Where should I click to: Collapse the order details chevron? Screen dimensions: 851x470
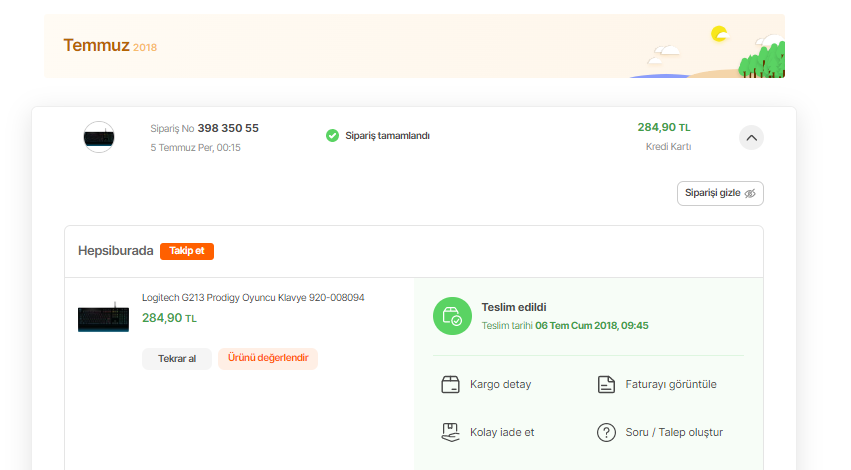(751, 138)
